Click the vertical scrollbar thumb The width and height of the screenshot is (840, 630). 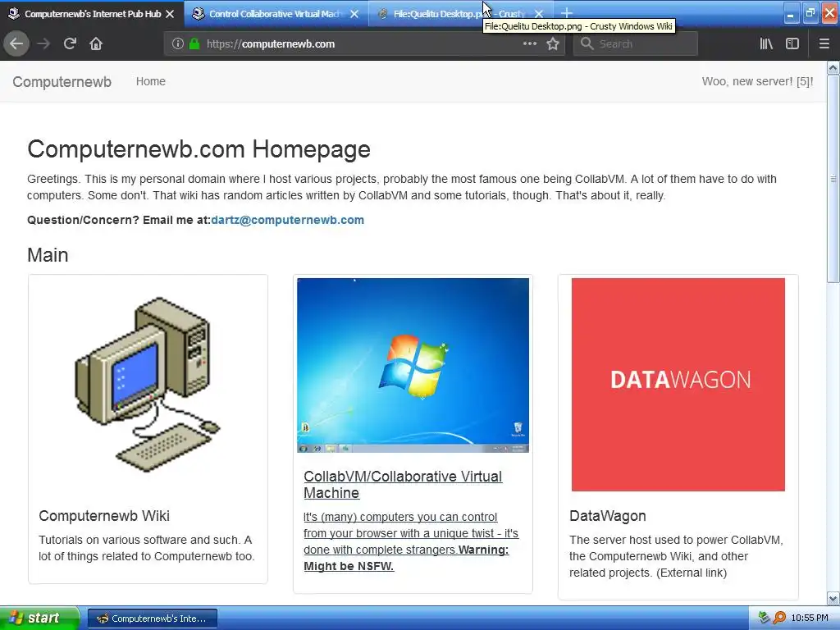coord(833,178)
